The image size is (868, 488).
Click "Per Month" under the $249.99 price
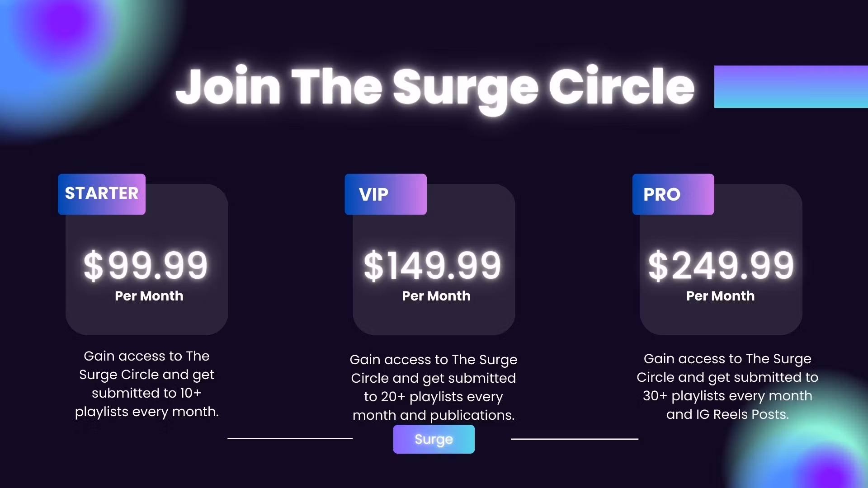(x=720, y=296)
